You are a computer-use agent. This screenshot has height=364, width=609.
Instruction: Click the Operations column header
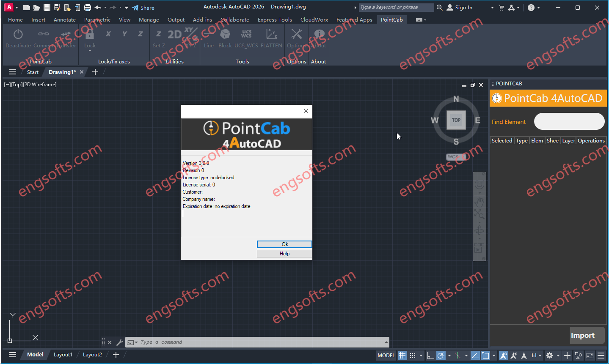[x=591, y=141]
